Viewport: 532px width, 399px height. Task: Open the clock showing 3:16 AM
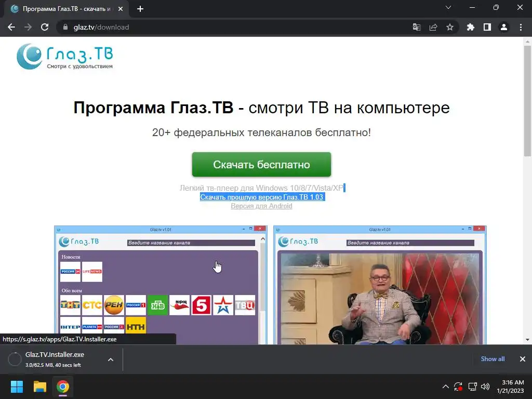pos(510,387)
